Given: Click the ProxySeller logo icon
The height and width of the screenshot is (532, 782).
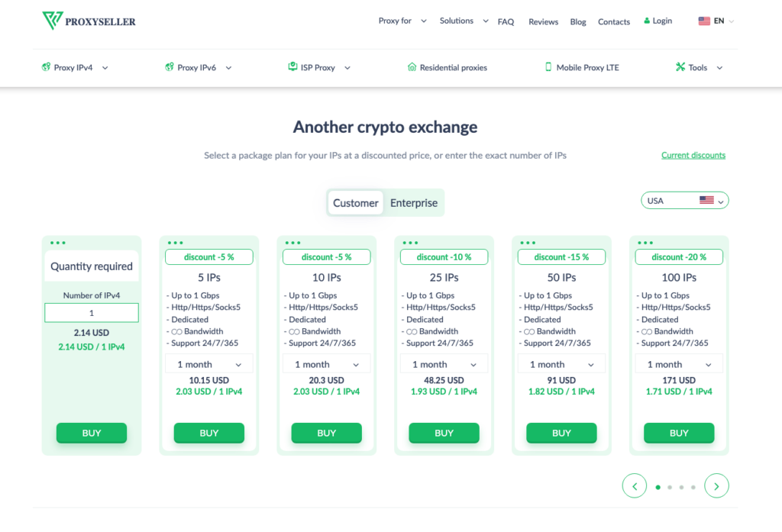Looking at the screenshot, I should (x=53, y=21).
